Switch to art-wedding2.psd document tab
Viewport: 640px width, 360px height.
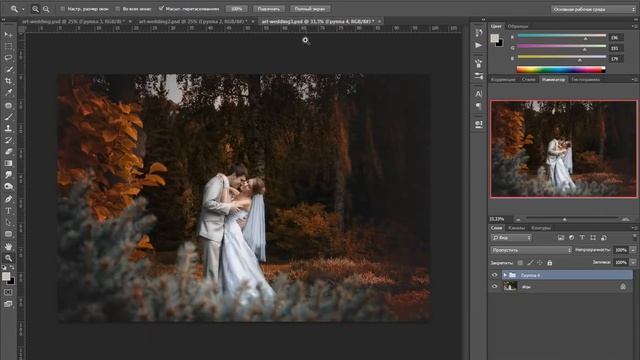(x=193, y=21)
